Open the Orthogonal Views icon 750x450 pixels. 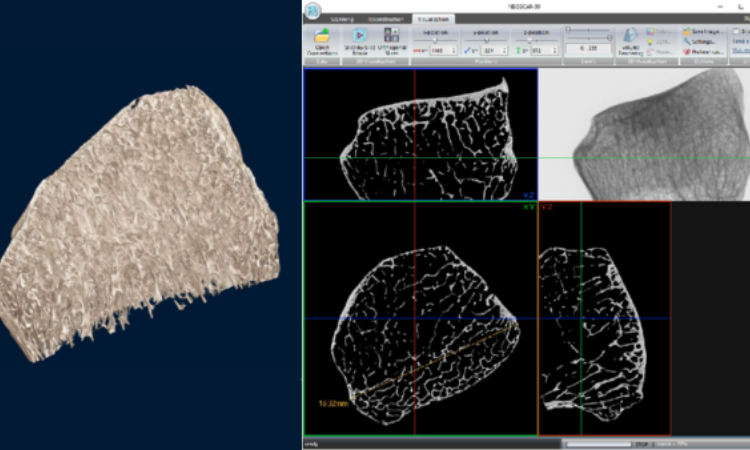click(390, 35)
